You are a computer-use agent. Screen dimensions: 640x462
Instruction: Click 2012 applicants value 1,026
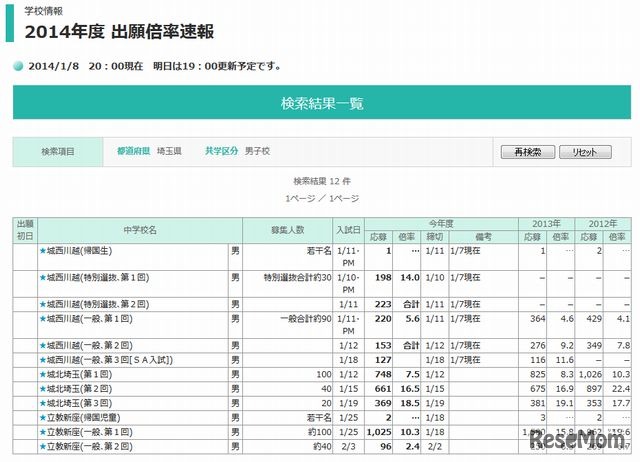pos(590,374)
